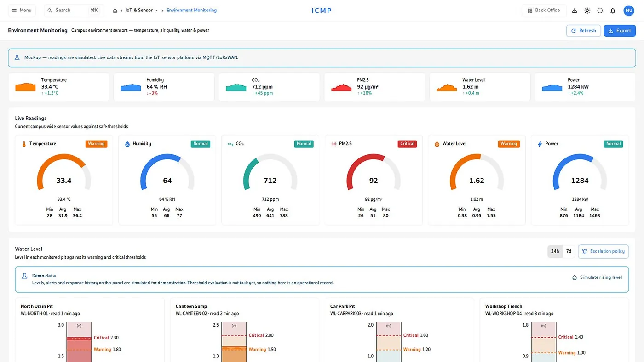
Task: Click the Critical badge on the PM2.5 card
Action: (x=407, y=144)
